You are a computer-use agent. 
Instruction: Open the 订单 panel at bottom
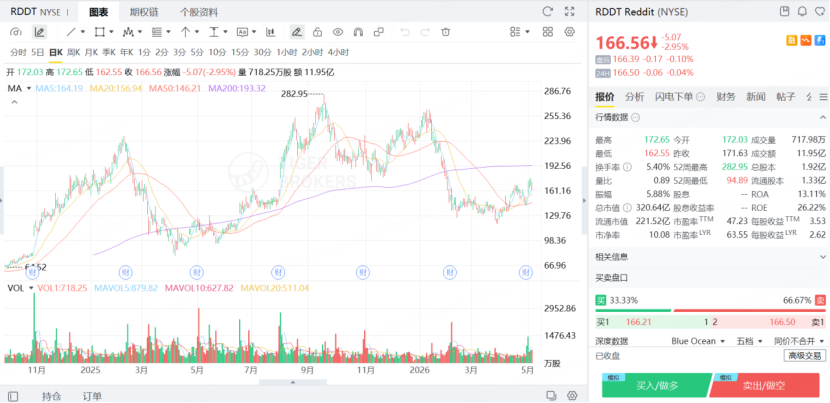[x=92, y=396]
